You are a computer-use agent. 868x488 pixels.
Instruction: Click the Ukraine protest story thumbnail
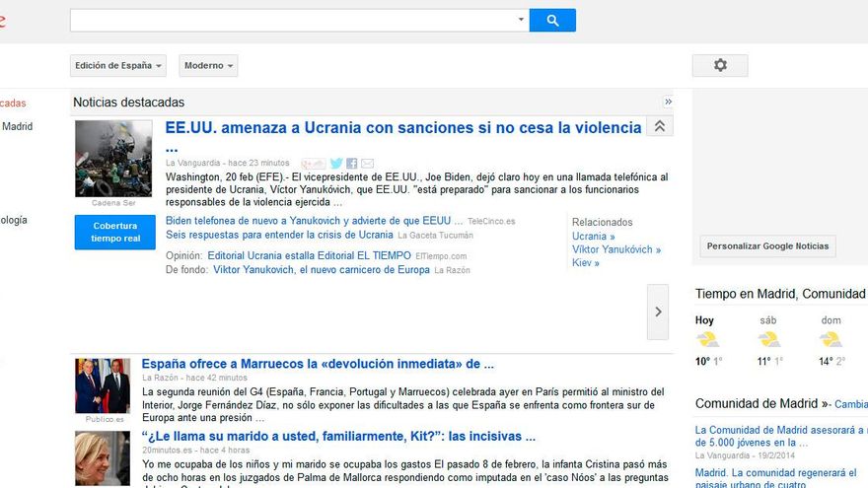pyautogui.click(x=113, y=158)
